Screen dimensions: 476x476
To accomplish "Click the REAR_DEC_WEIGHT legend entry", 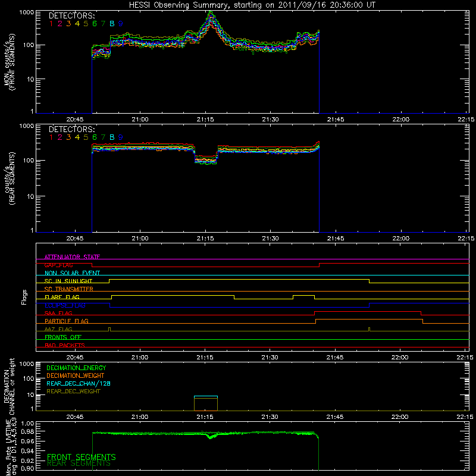I will pos(73,392).
